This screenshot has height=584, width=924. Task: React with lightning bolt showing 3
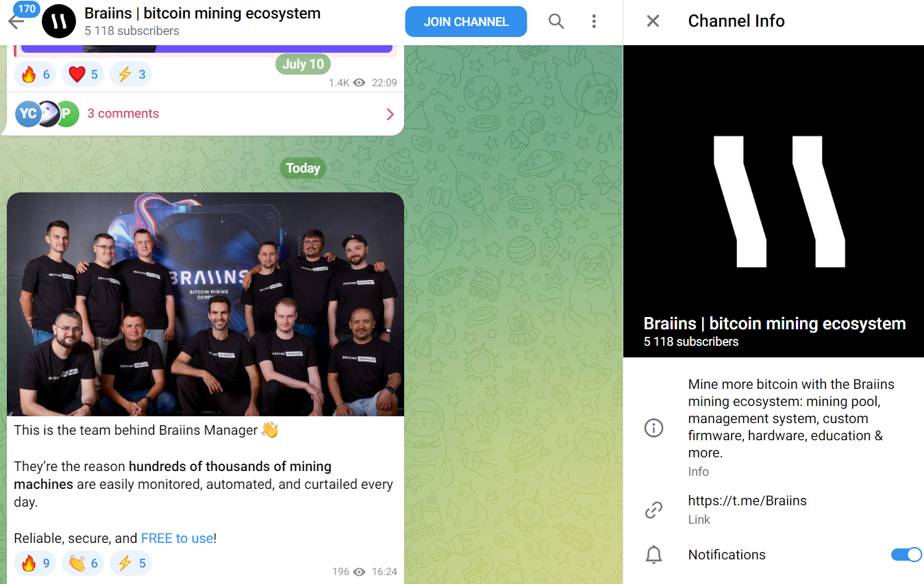point(131,75)
